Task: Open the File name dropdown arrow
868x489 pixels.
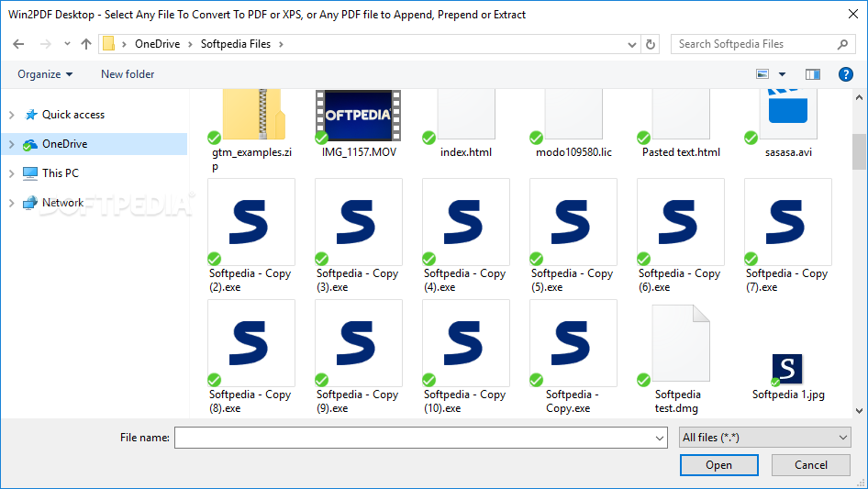Action: tap(660, 438)
